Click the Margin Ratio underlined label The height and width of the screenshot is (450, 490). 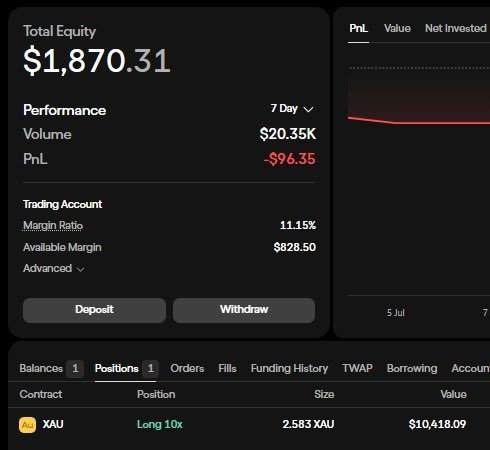pos(53,226)
